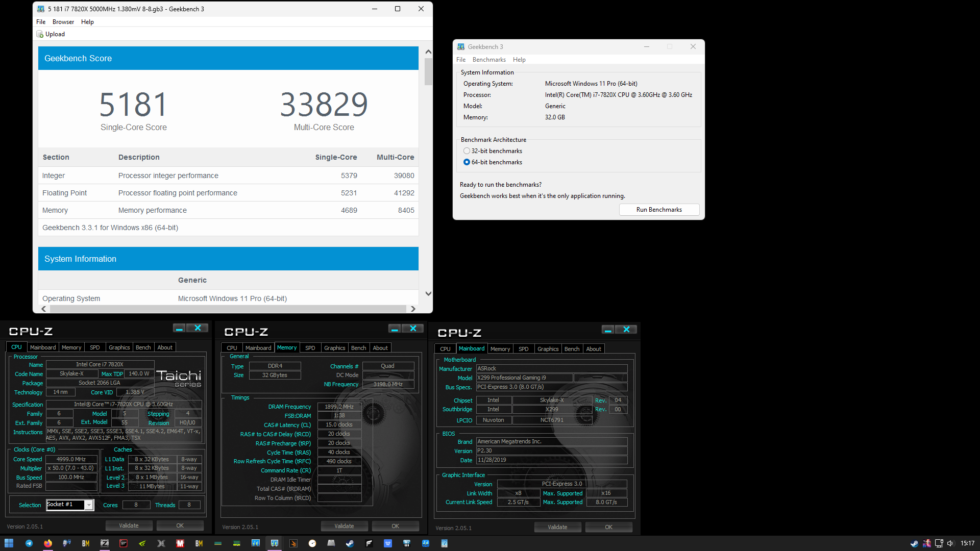The height and width of the screenshot is (551, 980).
Task: Switch to CPU tab in middle CPU-Z window
Action: point(232,348)
